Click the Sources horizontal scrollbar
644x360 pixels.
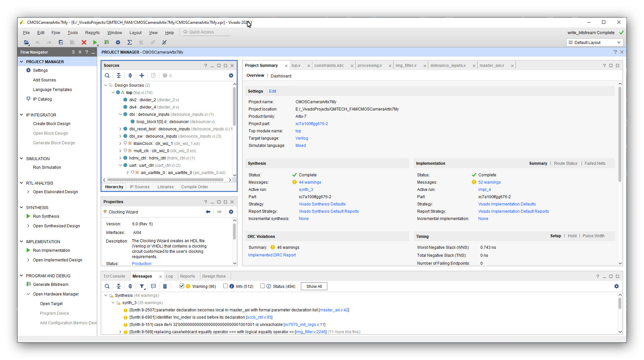click(165, 180)
